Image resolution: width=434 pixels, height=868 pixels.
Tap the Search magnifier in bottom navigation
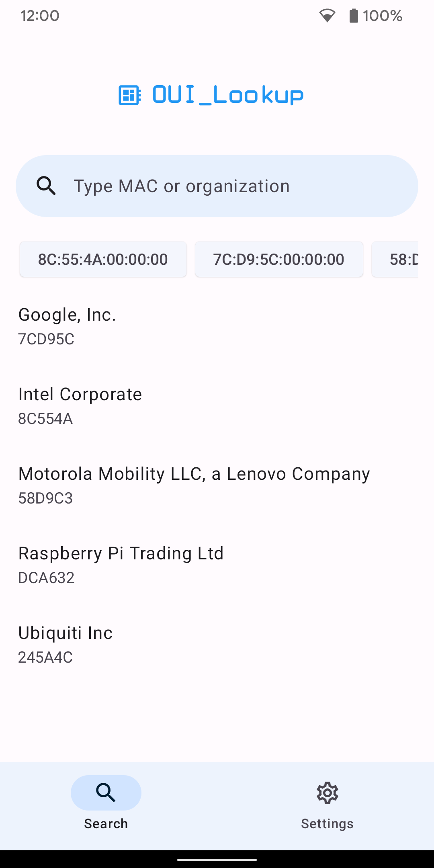(106, 793)
